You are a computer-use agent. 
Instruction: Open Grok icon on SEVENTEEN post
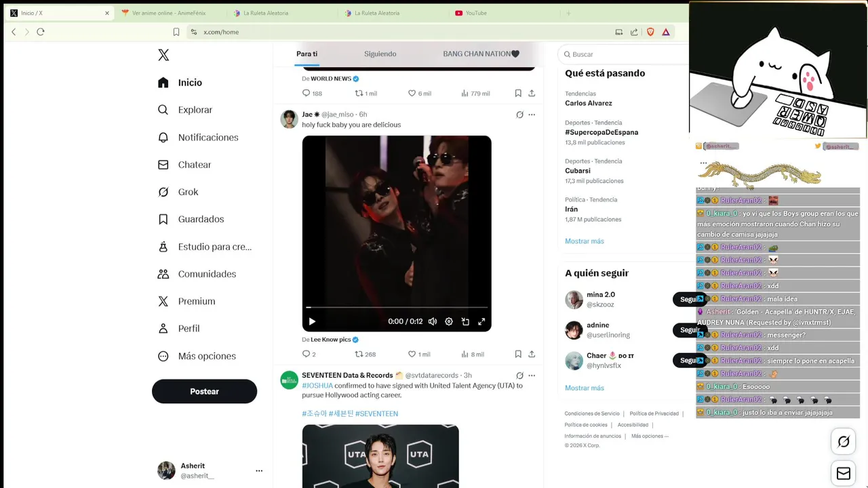[x=519, y=375]
